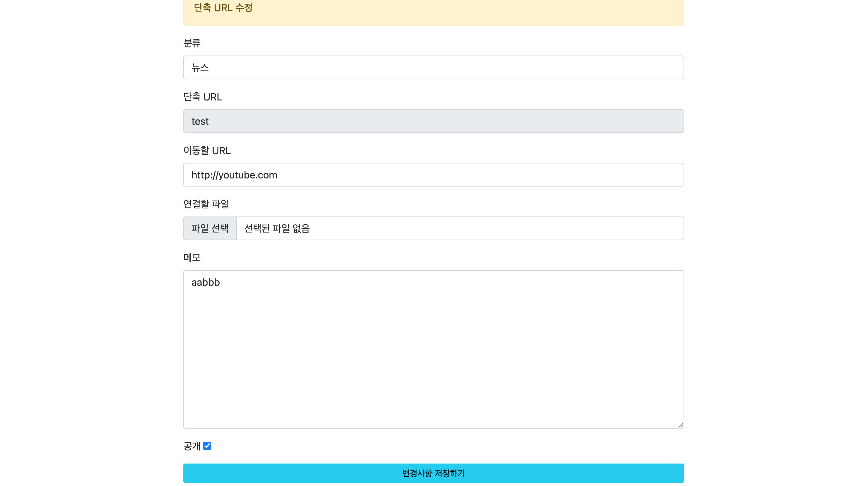Open the 파일 선택 file picker

point(210,228)
